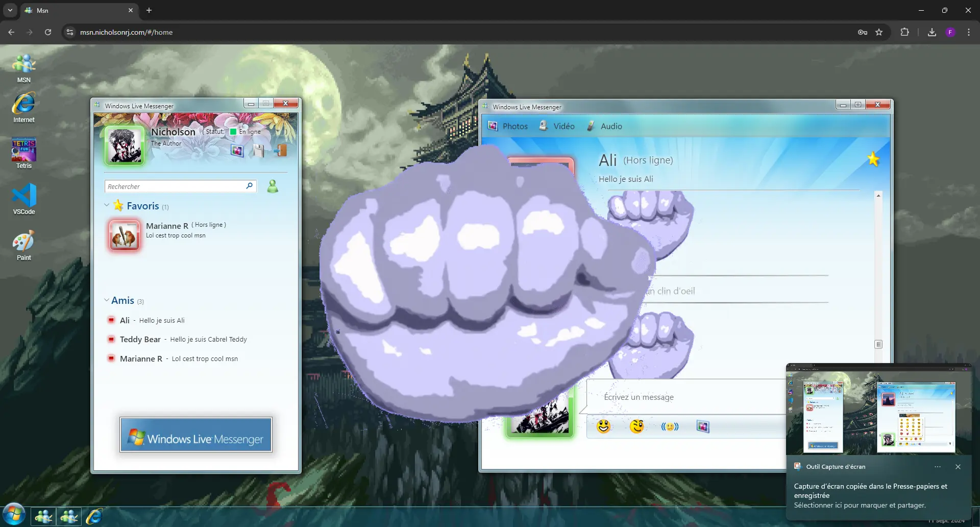
Task: Send a nudge with the shaking-face icon
Action: click(670, 426)
